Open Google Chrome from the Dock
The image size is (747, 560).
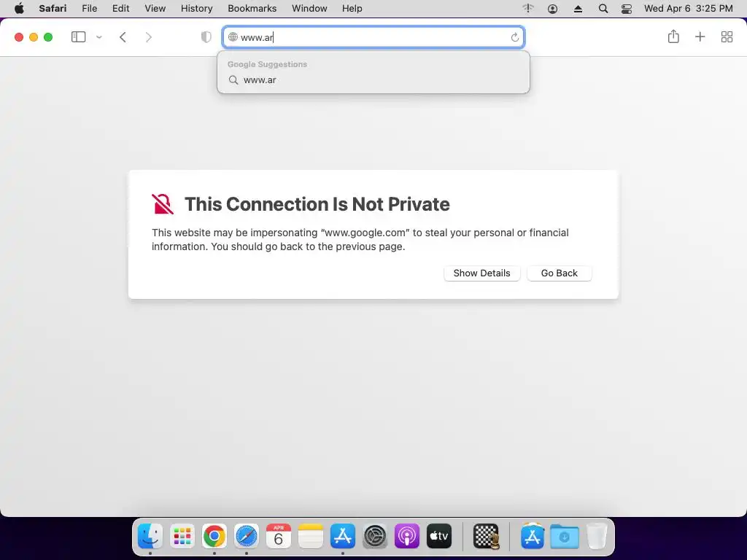pyautogui.click(x=214, y=536)
